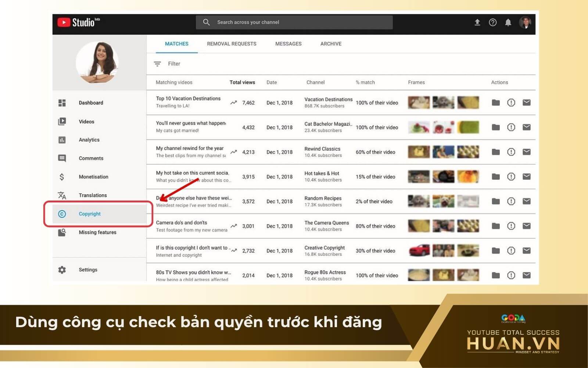The width and height of the screenshot is (588, 368).
Task: Request removal for Cat Bachelor Magazine match
Action: pyautogui.click(x=511, y=127)
